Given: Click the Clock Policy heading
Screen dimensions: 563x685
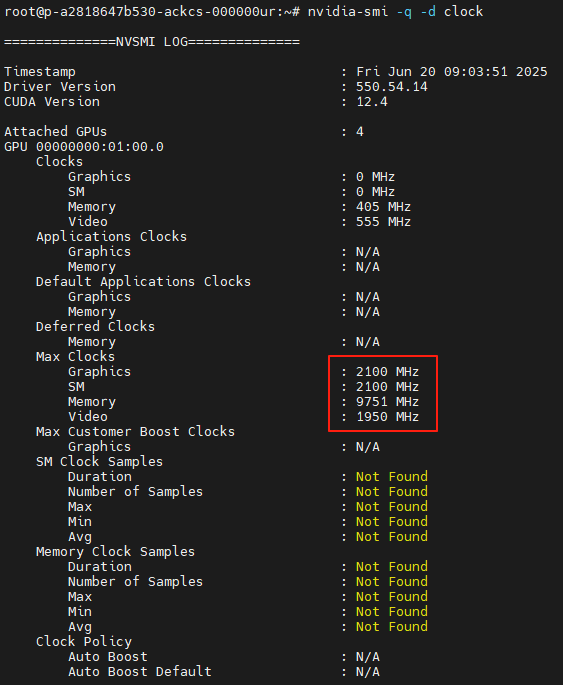Looking at the screenshot, I should [84, 642].
